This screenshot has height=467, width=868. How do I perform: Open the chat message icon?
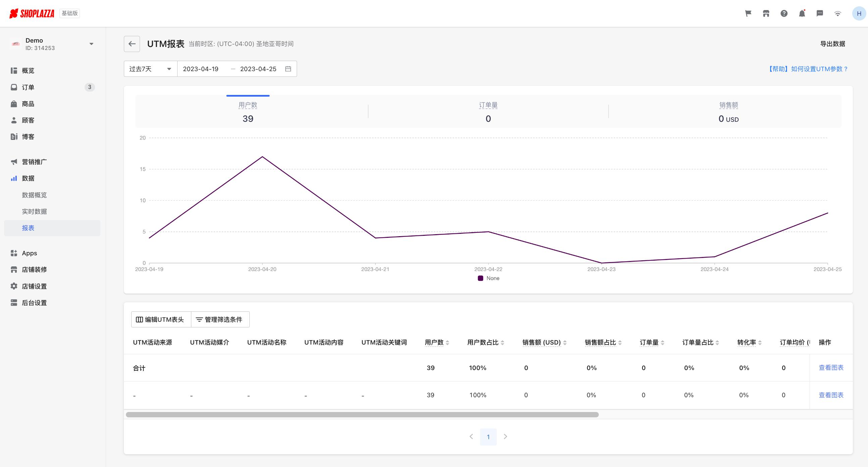(x=819, y=13)
